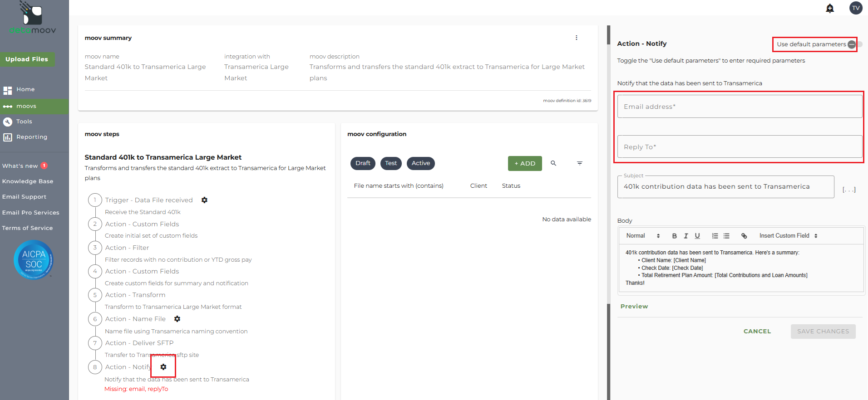Select the Active status chip

421,163
